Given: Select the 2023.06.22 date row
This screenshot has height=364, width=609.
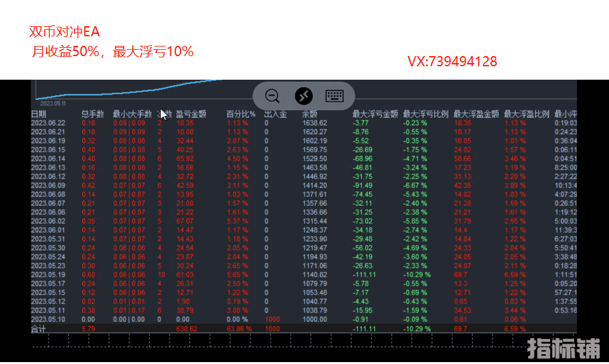Looking at the screenshot, I should click(x=48, y=123).
